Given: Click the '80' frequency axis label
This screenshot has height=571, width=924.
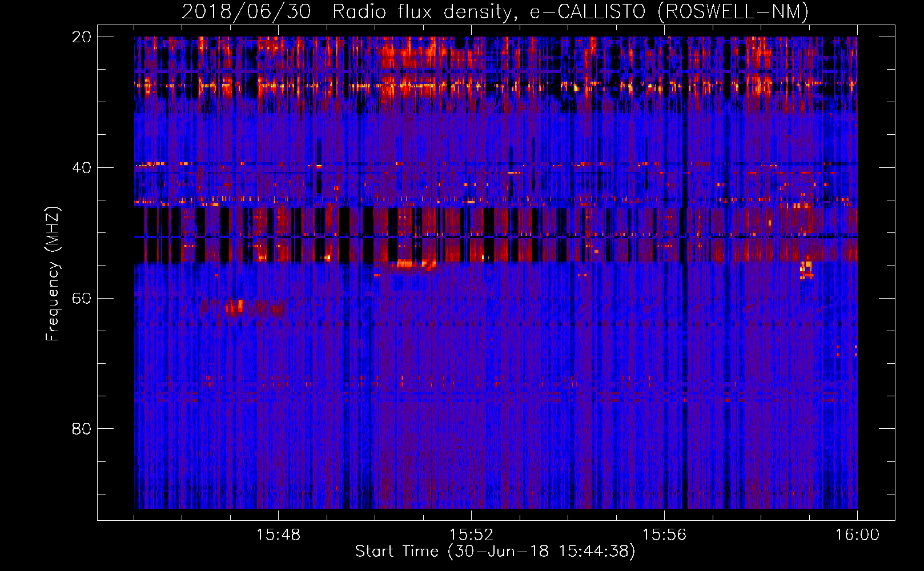Looking at the screenshot, I should click(x=82, y=429).
